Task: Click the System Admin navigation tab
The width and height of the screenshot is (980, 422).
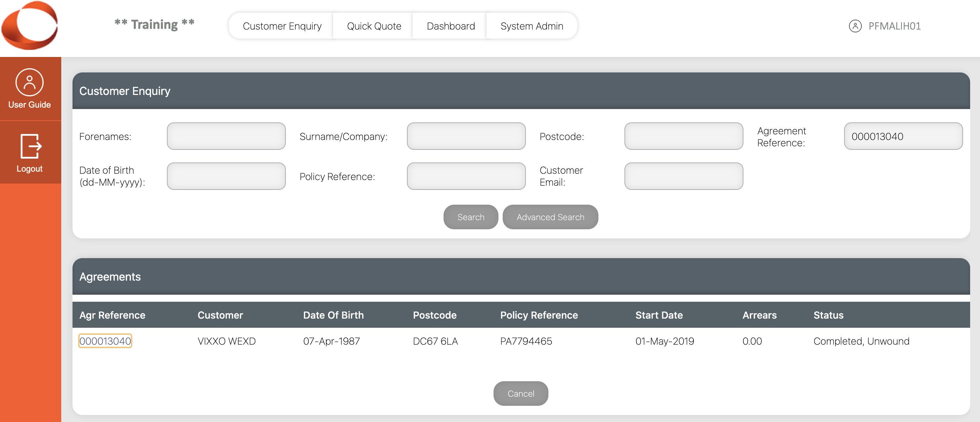Action: [532, 26]
